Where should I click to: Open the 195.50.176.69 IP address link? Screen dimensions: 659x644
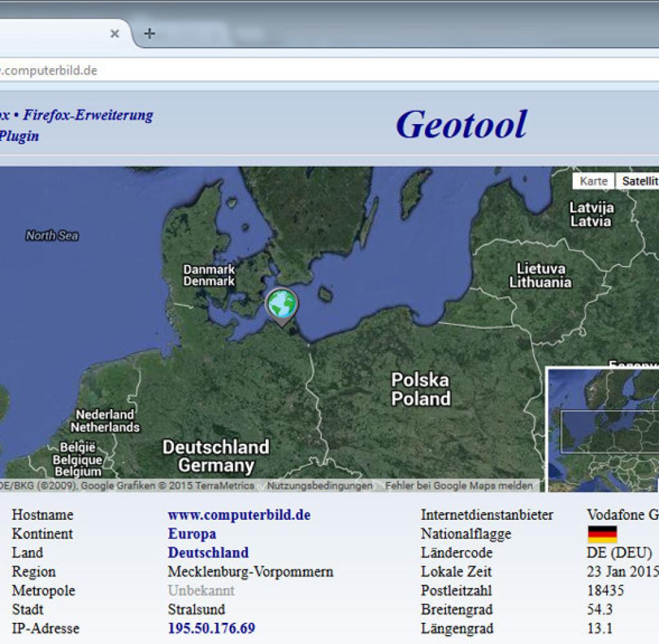211,629
